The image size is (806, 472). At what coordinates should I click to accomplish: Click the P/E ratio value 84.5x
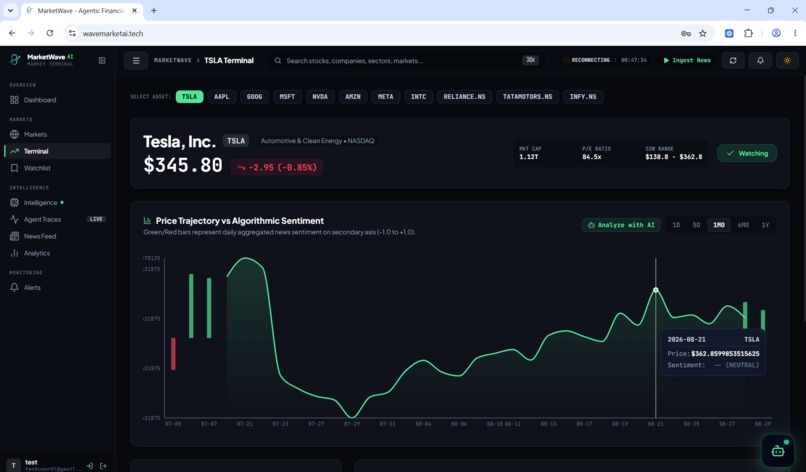point(592,157)
